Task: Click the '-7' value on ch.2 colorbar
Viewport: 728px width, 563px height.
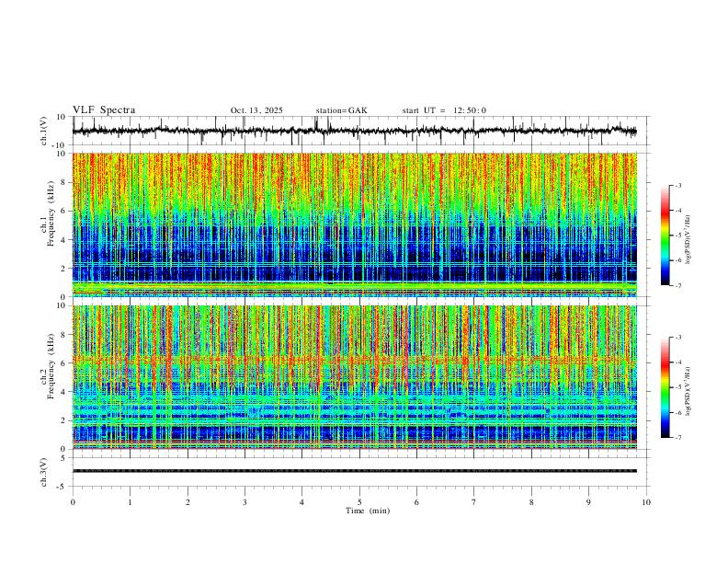Action: tap(677, 438)
